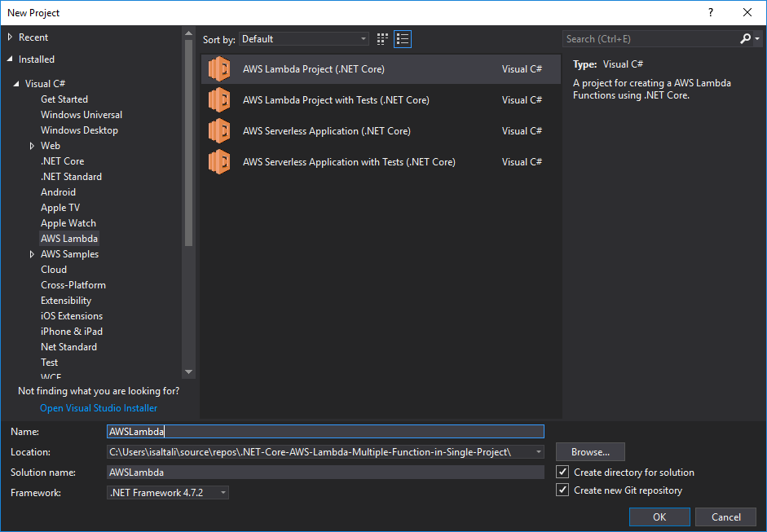This screenshot has width=767, height=532.
Task: Select the Windows Universal category
Action: tap(81, 114)
